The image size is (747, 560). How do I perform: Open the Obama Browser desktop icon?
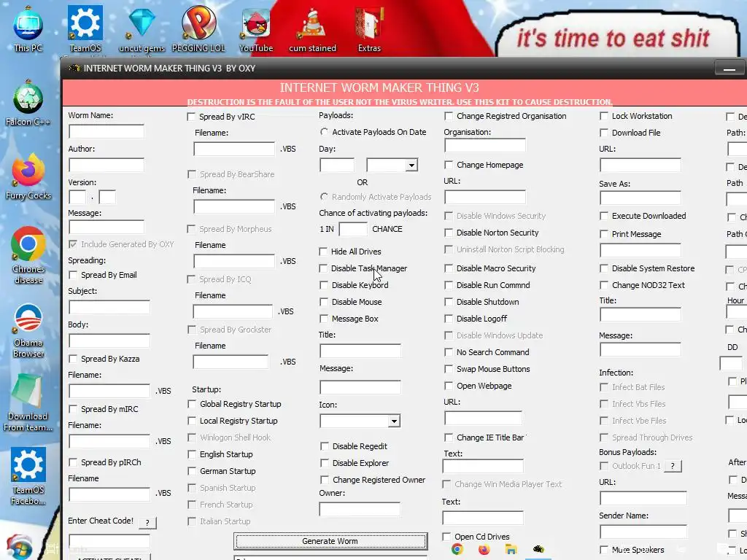tap(28, 330)
